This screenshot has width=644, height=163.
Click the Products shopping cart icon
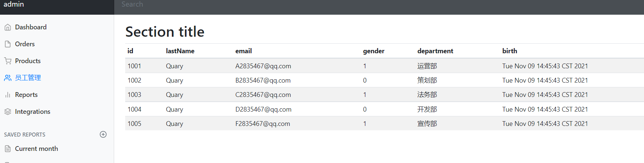tap(8, 61)
